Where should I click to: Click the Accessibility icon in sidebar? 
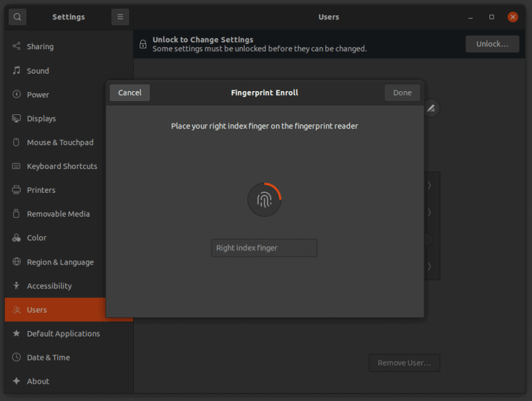[17, 286]
